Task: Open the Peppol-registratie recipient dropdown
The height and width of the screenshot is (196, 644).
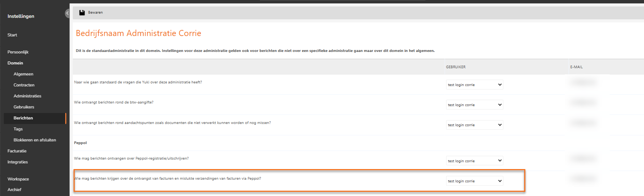Action: 475,161
